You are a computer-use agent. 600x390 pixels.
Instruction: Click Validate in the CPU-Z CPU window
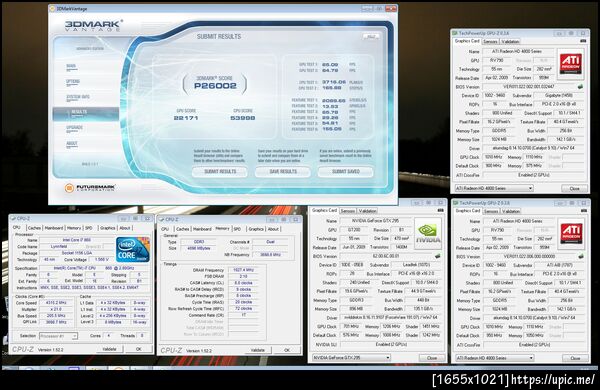pos(109,349)
